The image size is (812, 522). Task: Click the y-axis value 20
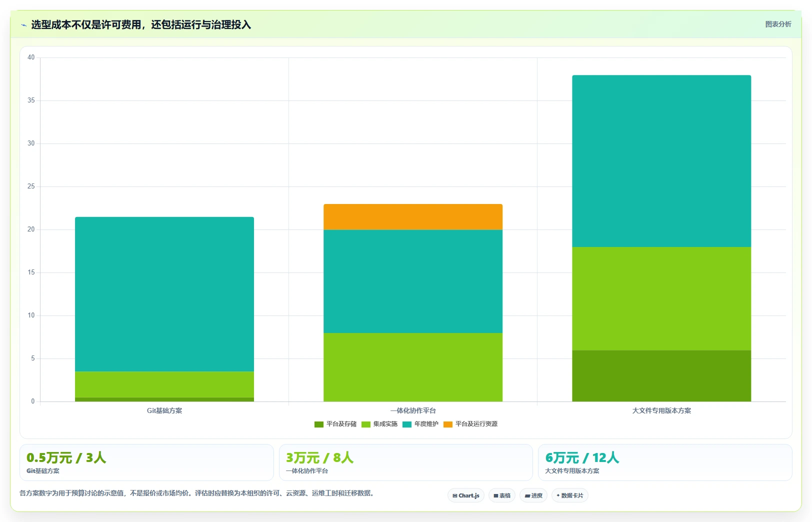coord(31,229)
